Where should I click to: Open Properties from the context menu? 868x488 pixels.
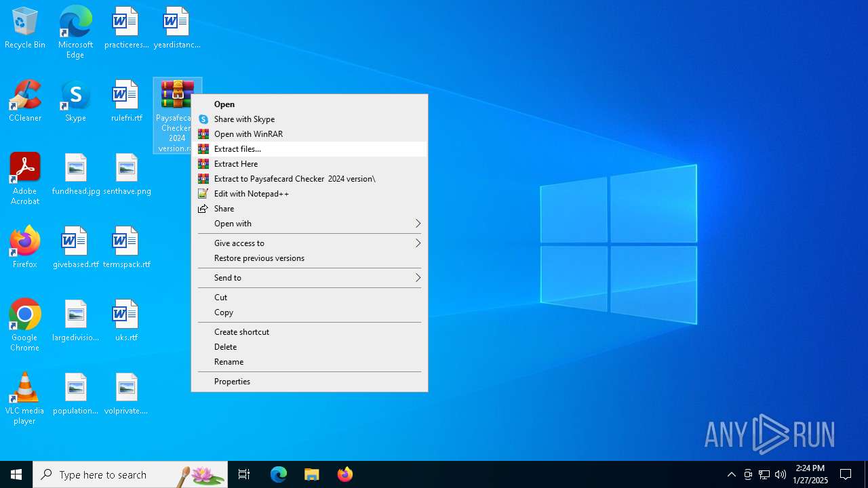click(x=309, y=382)
